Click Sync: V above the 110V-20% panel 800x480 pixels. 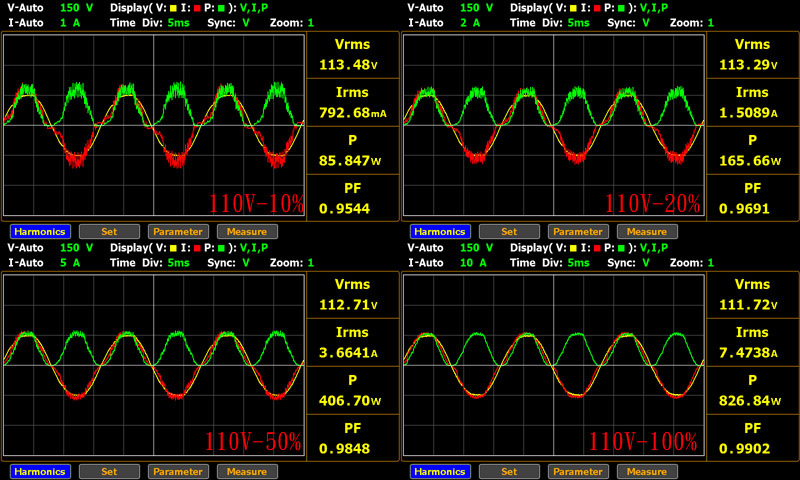point(628,23)
